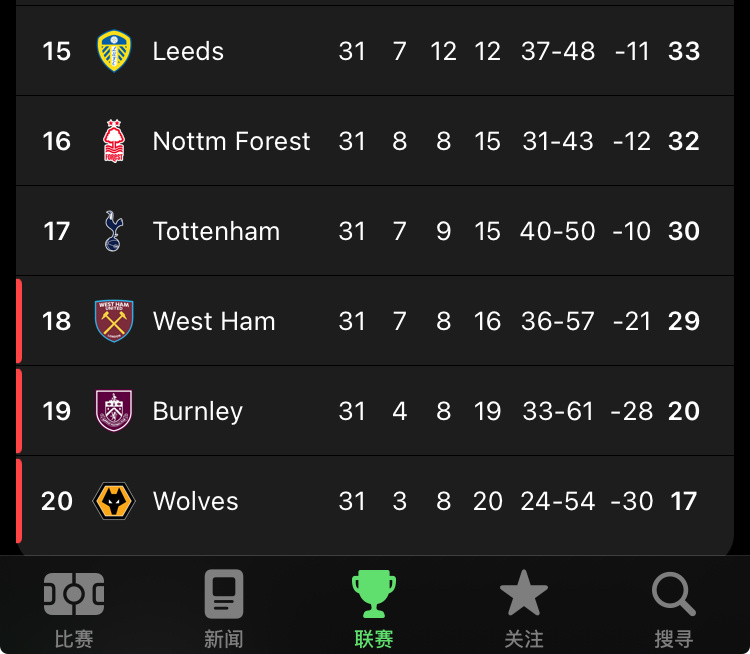This screenshot has width=750, height=654.
Task: Select the Tottenham team name
Action: click(216, 231)
